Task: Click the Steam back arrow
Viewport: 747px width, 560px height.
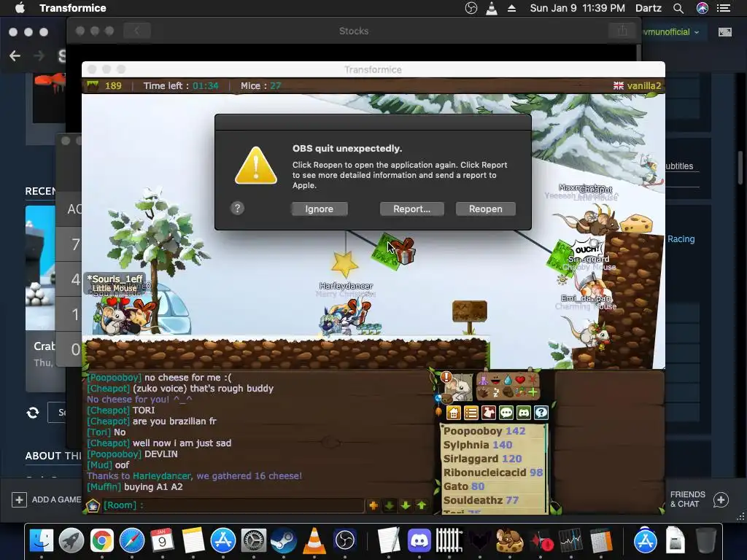Action: (x=15, y=55)
